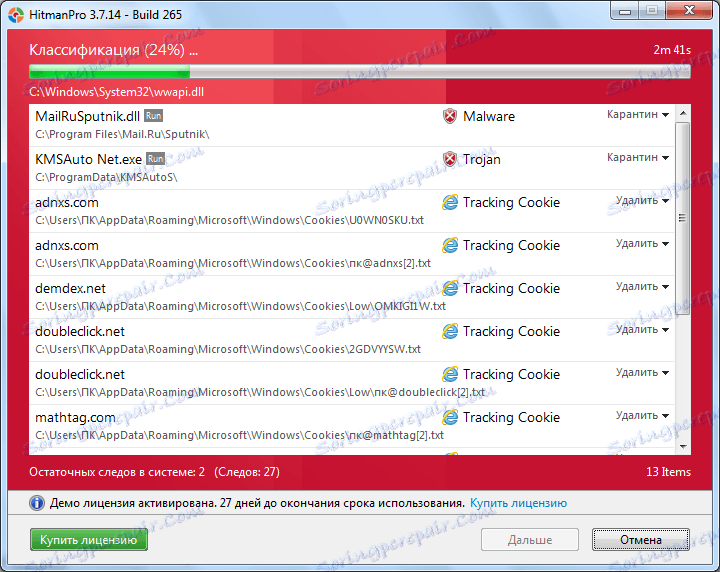Click the IE icon for doubleclick.net 2GDVYYSW.txt

coord(450,331)
